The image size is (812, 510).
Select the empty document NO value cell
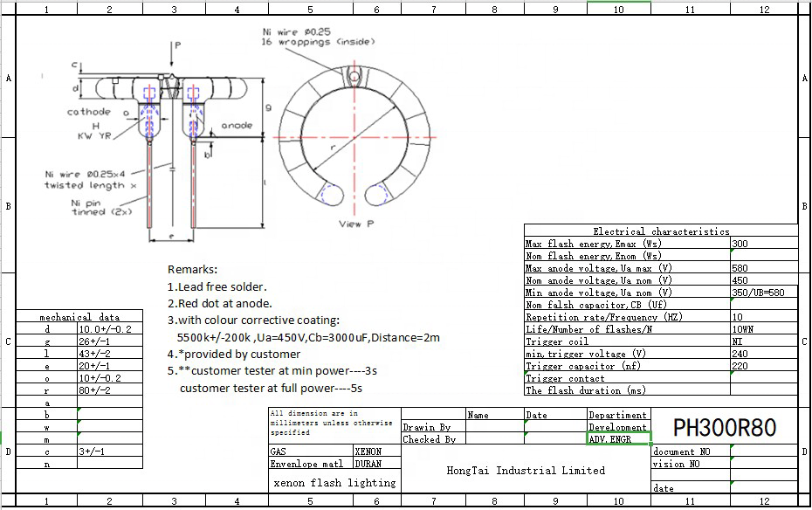pos(764,451)
